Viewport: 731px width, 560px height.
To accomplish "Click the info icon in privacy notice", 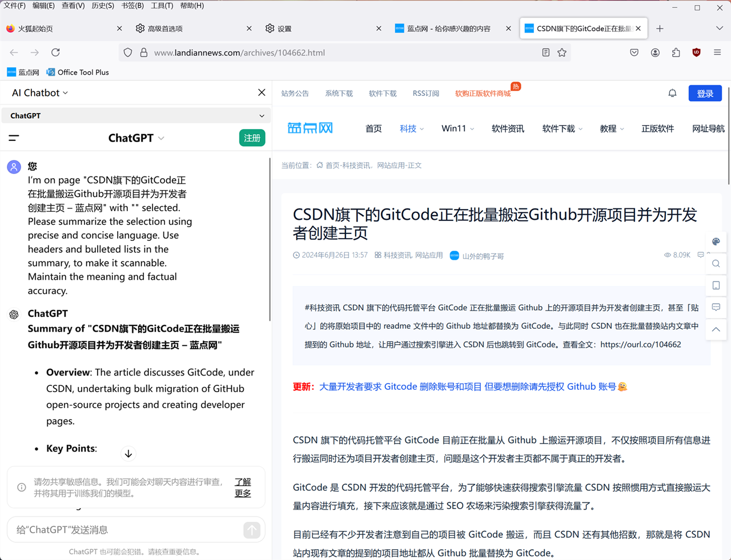I will pos(22,488).
